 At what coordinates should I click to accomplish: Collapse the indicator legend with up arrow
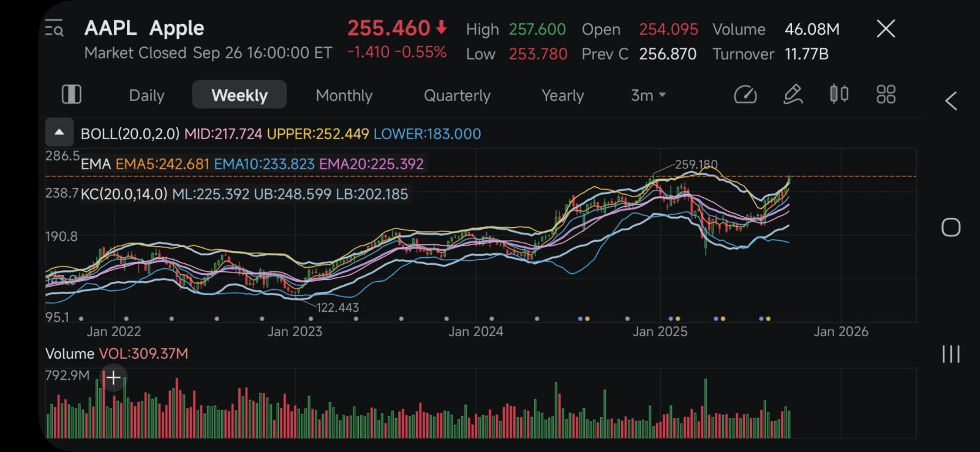coord(59,132)
